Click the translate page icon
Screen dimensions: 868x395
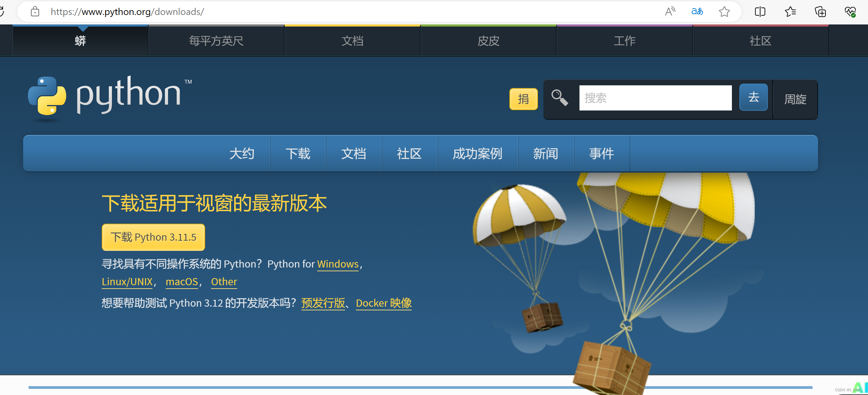(697, 12)
